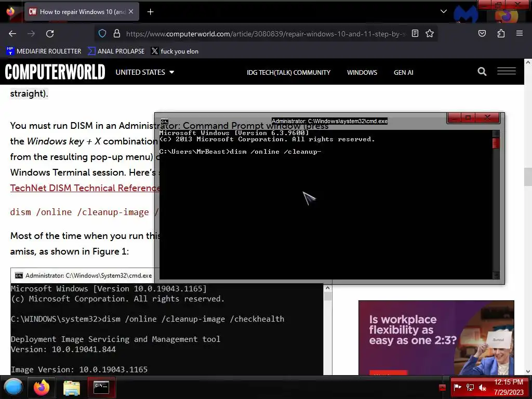Click the Firefox taskbar icon
Screen dimensions: 532x399
click(x=42, y=387)
